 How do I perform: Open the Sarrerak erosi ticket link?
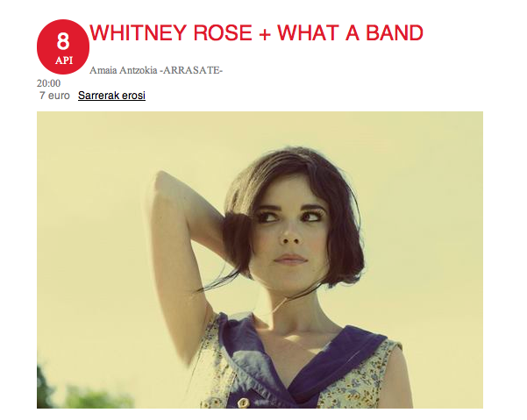pos(111,96)
